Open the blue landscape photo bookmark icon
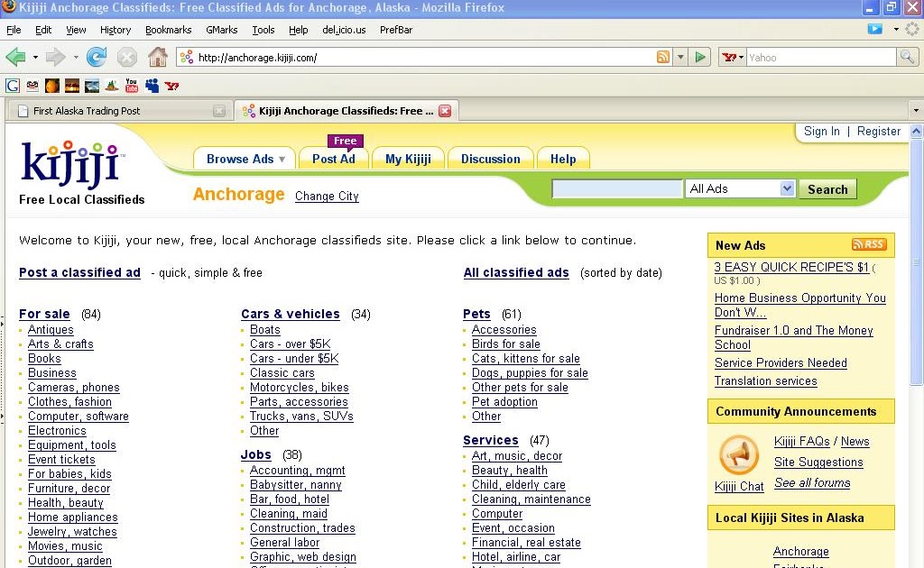The height and width of the screenshot is (568, 924). pyautogui.click(x=92, y=86)
